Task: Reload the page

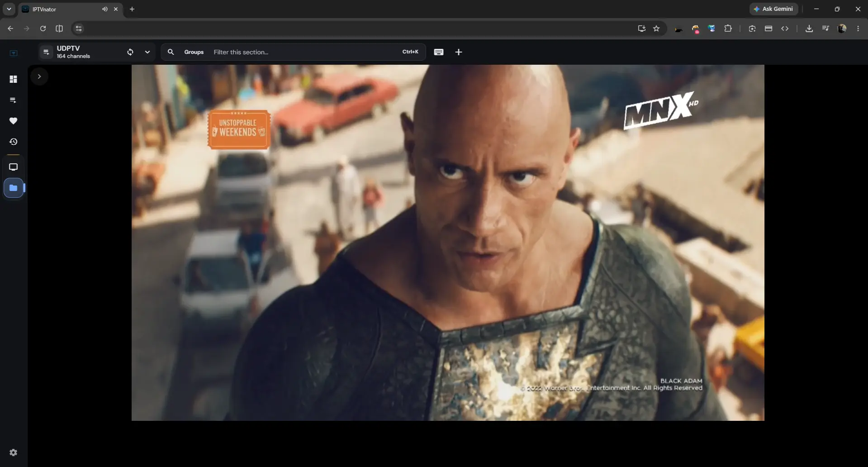Action: 43,29
